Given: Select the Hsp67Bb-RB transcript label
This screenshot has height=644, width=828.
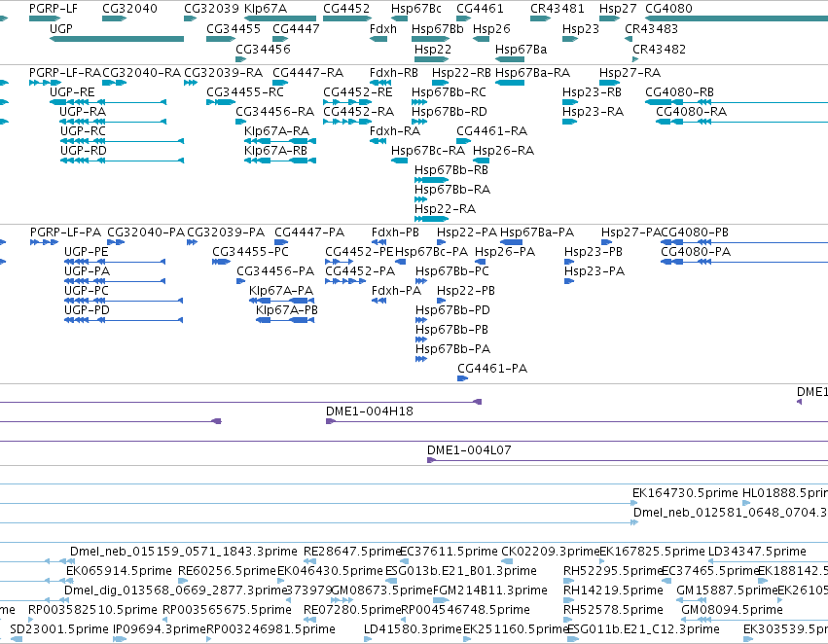Looking at the screenshot, I should click(x=451, y=170).
